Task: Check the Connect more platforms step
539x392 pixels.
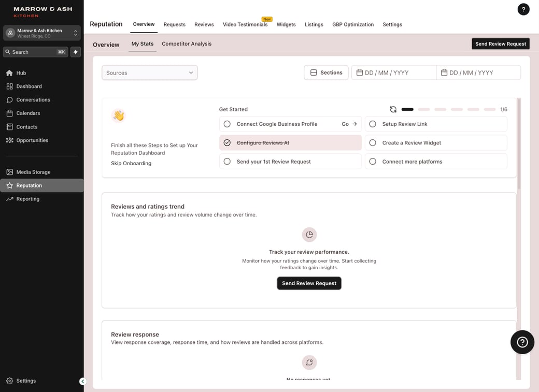Action: pos(373,162)
